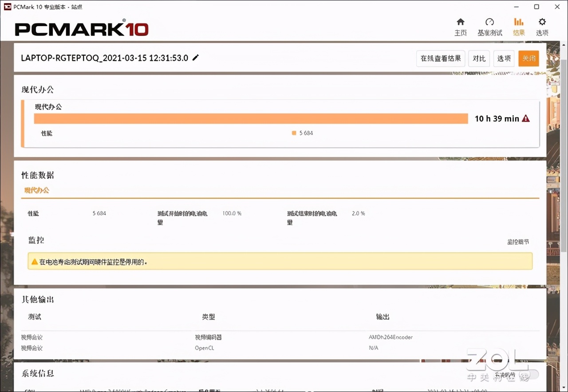This screenshot has height=392, width=568.
Task: Click the red warning triangle beside 10 h 39 min
Action: coord(526,118)
